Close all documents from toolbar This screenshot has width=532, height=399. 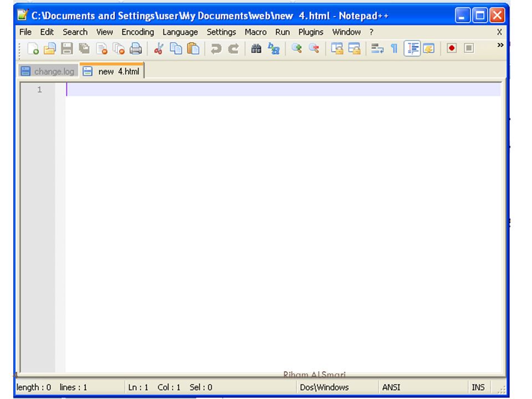119,49
